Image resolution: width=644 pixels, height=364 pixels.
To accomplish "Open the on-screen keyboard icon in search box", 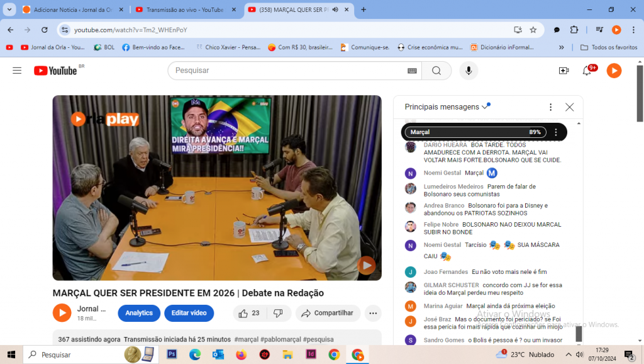I will [412, 71].
